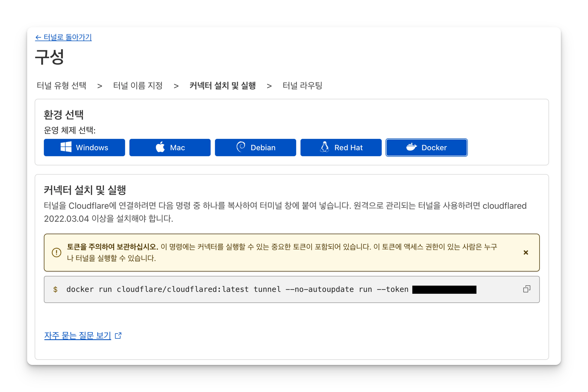The height and width of the screenshot is (392, 588).
Task: Go to the 터널 유형 선택 step
Action: tap(61, 86)
